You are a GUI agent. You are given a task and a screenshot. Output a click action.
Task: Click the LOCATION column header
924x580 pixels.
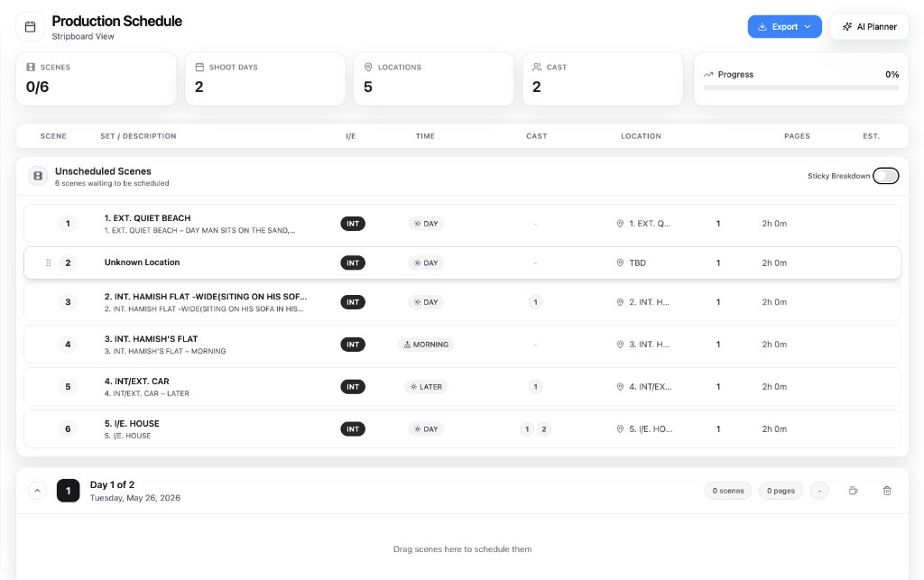point(642,136)
